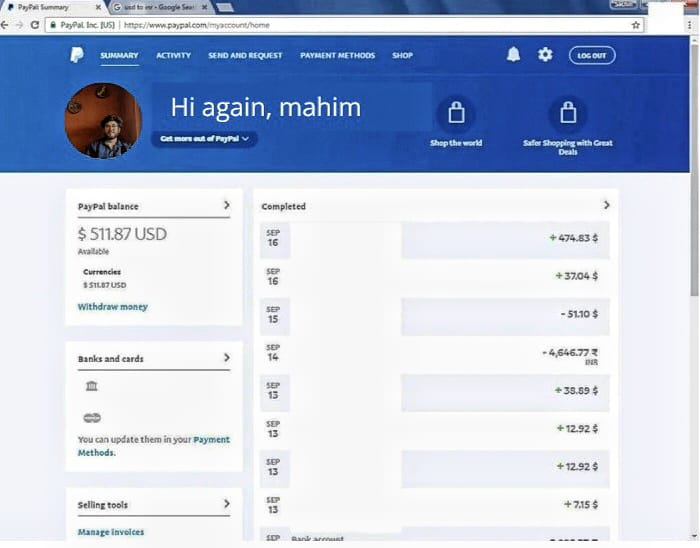Open PayPal balance details chevron
This screenshot has width=700, height=548.
click(227, 205)
